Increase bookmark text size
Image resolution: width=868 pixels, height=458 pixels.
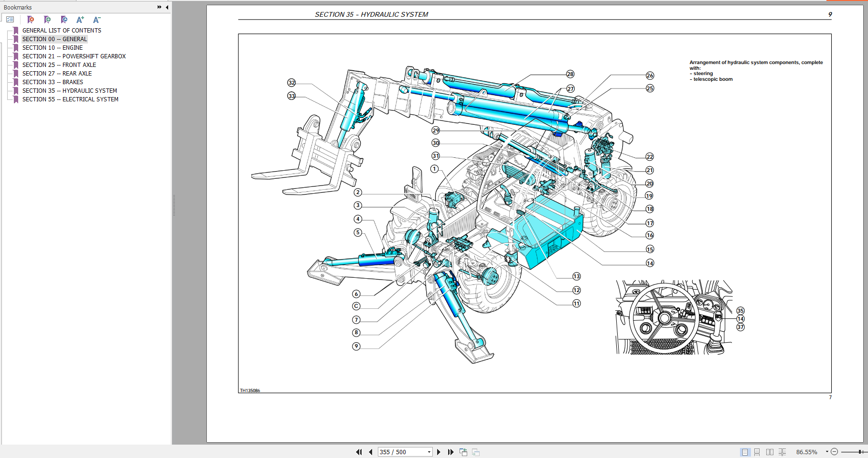(x=80, y=20)
